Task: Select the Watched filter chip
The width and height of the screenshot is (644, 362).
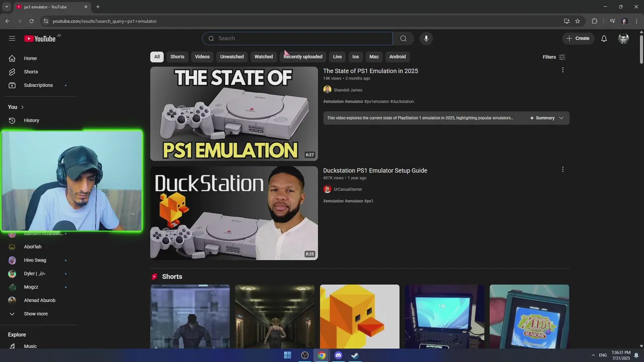Action: (x=264, y=57)
